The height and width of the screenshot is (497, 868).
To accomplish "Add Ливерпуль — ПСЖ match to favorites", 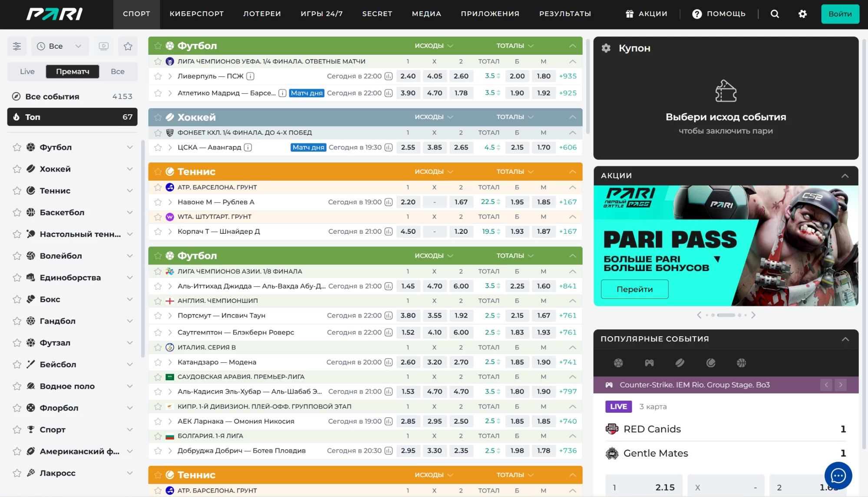I will 158,76.
